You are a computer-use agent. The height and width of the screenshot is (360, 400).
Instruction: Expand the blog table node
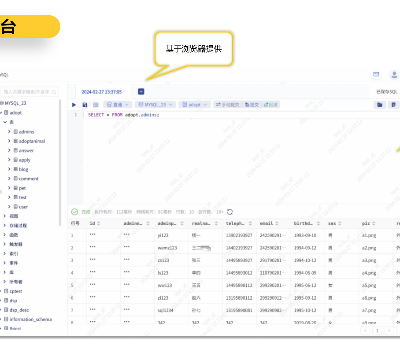(x=9, y=169)
